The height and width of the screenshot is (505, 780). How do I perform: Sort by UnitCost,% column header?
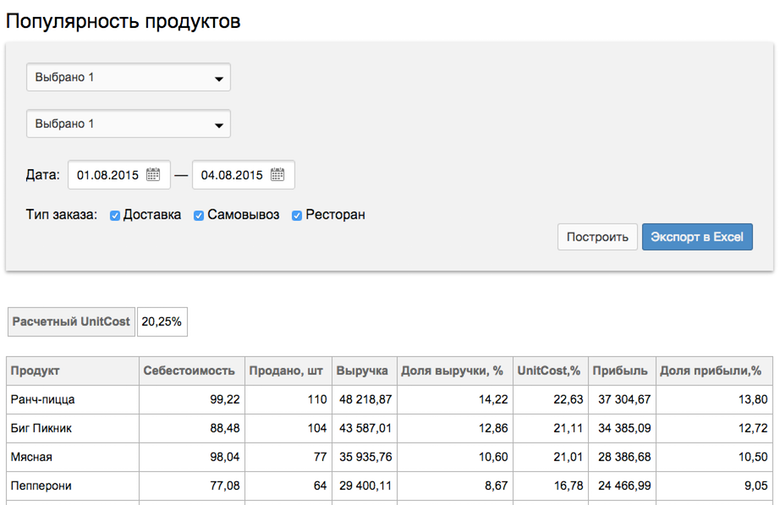(551, 371)
